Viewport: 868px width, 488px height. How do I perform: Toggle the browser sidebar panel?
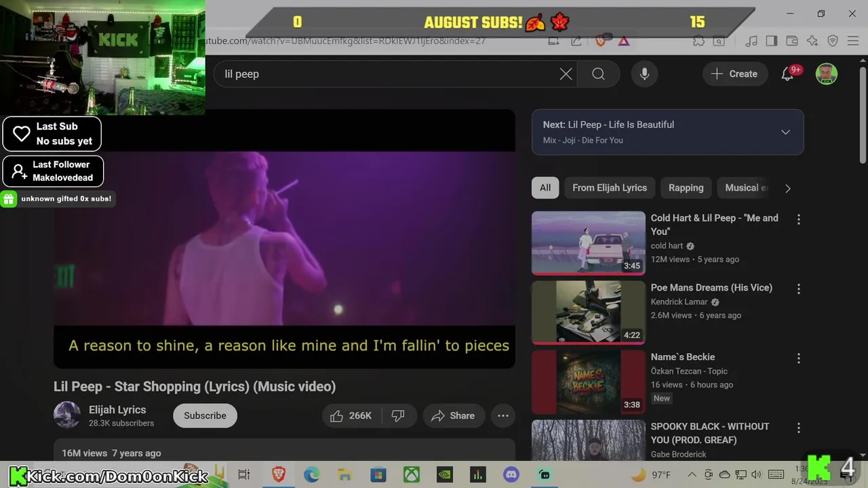771,41
